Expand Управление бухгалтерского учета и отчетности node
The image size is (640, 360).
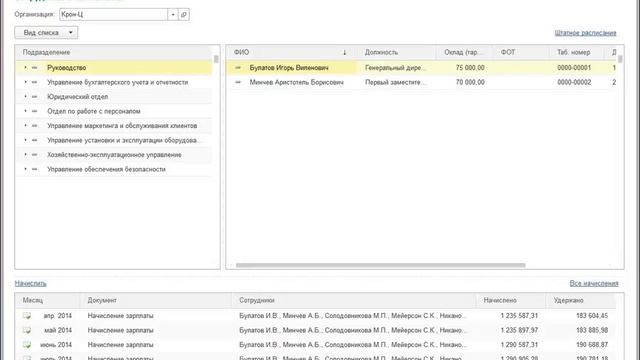coord(25,82)
